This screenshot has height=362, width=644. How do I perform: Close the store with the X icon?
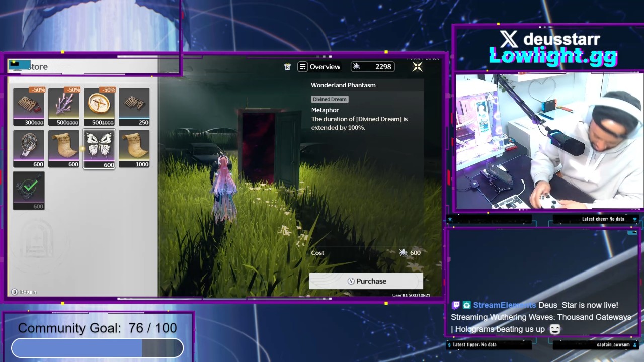(x=417, y=67)
